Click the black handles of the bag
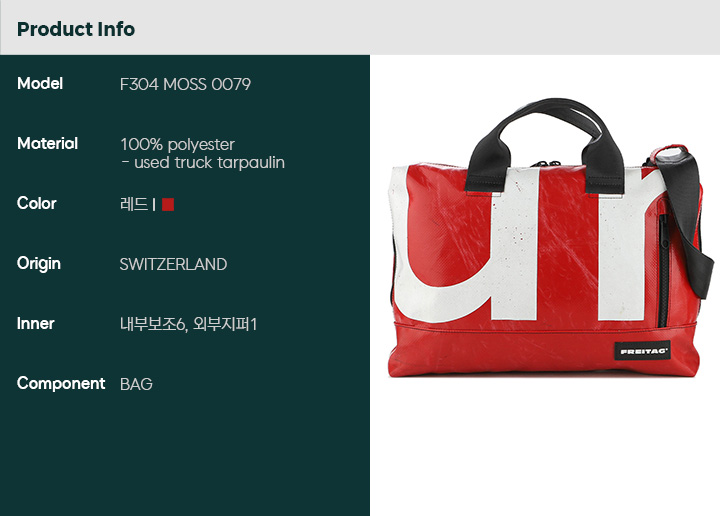This screenshot has height=516, width=720. [545, 144]
